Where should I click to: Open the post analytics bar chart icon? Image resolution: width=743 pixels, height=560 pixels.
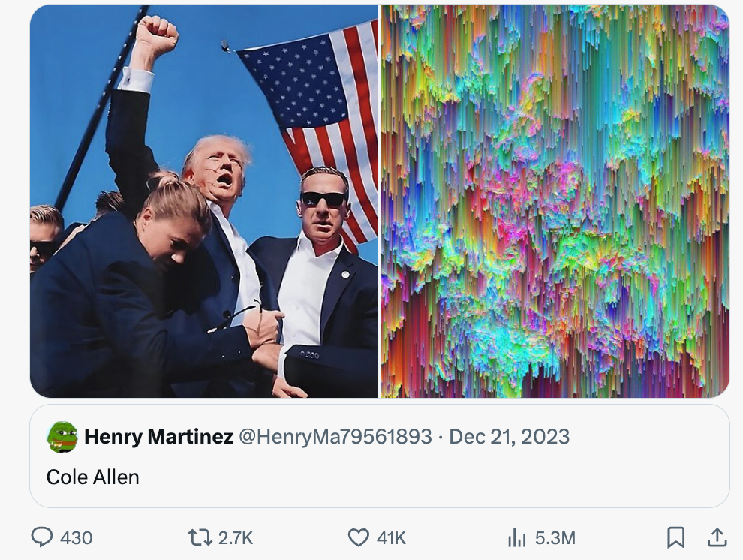click(x=517, y=538)
